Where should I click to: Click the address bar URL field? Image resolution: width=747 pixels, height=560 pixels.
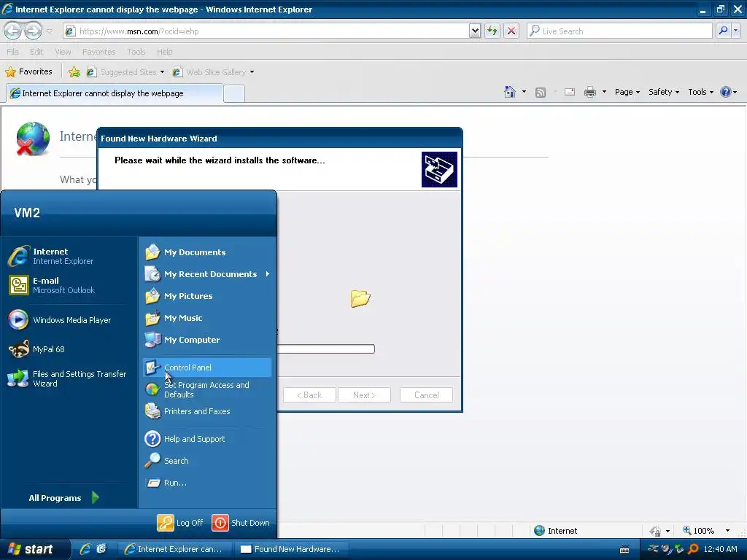point(267,31)
